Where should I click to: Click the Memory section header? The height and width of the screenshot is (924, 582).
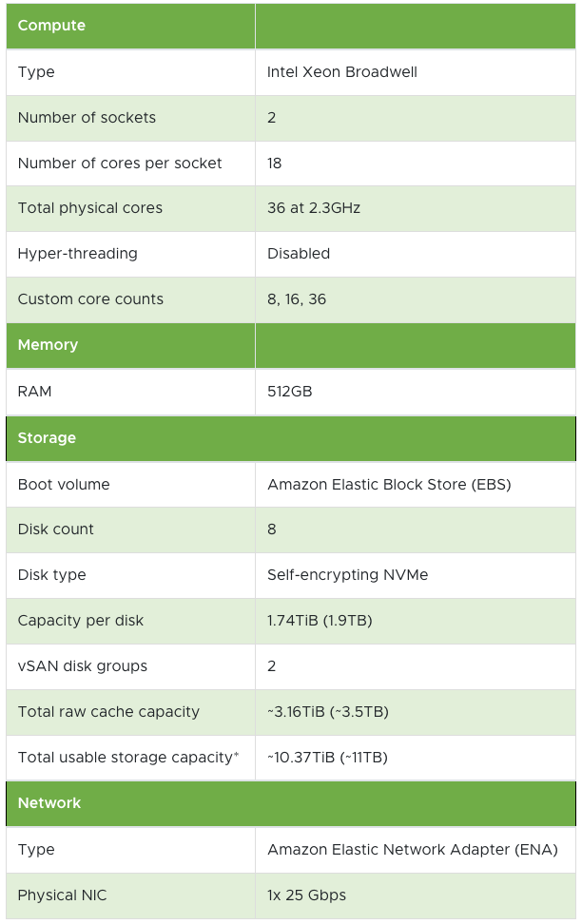48,345
